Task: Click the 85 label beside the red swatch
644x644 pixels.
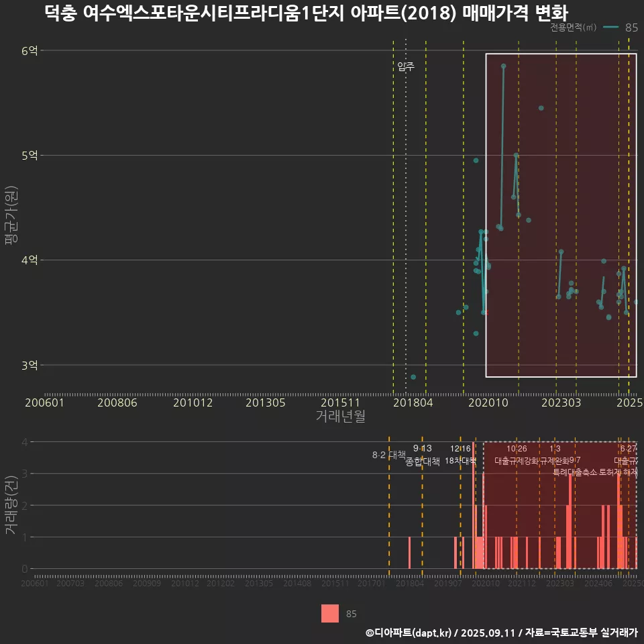Action: pos(351,614)
